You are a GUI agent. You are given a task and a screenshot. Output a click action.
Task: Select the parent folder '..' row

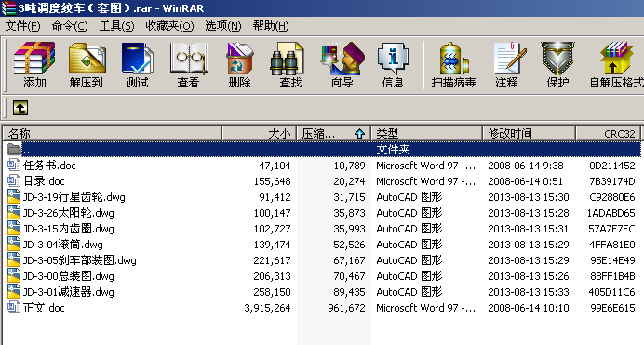[x=322, y=150]
